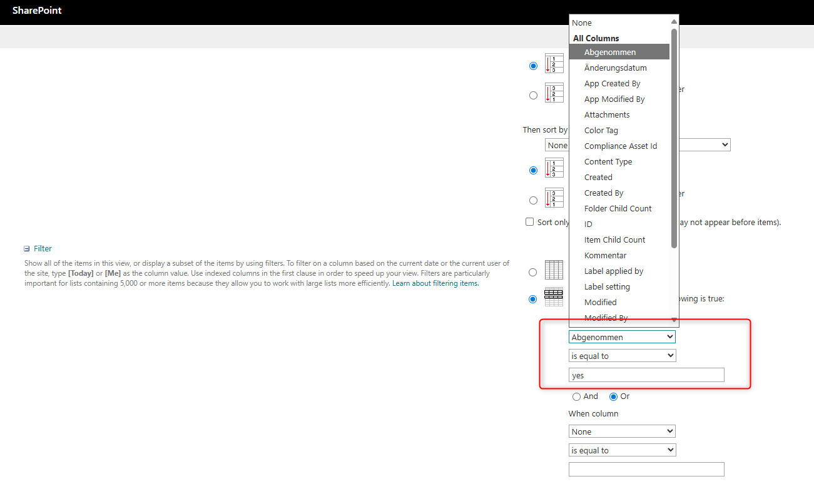
Task: Click the descending icon above the 'Sort only' checkbox
Action: click(554, 198)
